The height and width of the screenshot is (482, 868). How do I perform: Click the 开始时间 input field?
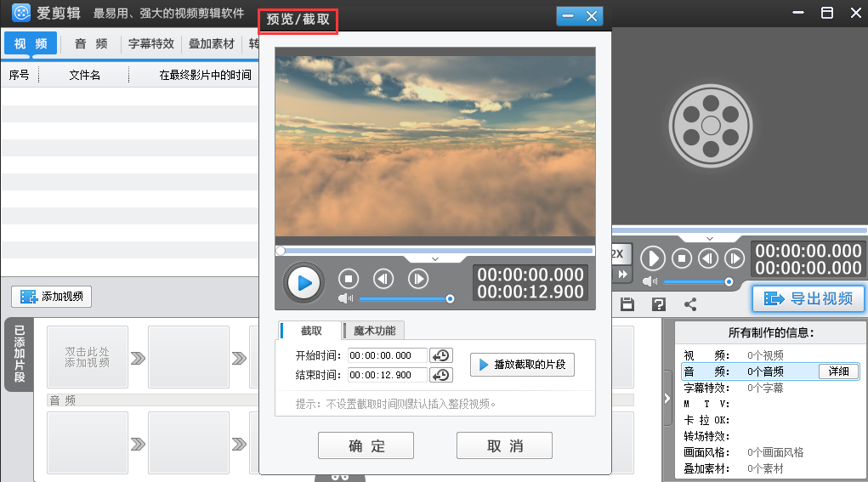pyautogui.click(x=388, y=355)
